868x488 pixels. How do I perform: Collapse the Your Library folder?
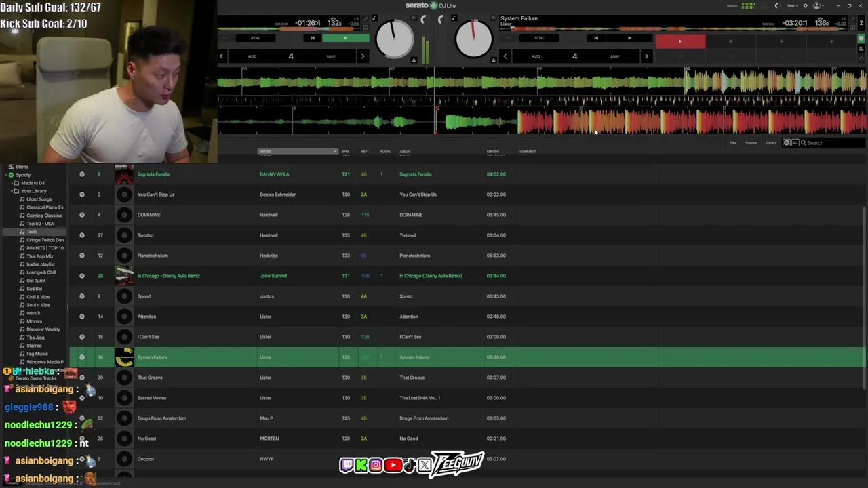click(x=10, y=191)
